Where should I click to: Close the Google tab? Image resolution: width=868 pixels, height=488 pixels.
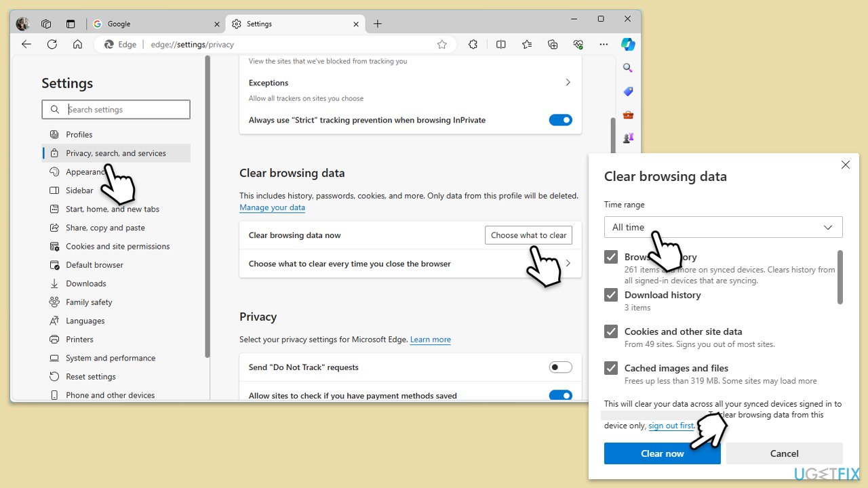217,24
